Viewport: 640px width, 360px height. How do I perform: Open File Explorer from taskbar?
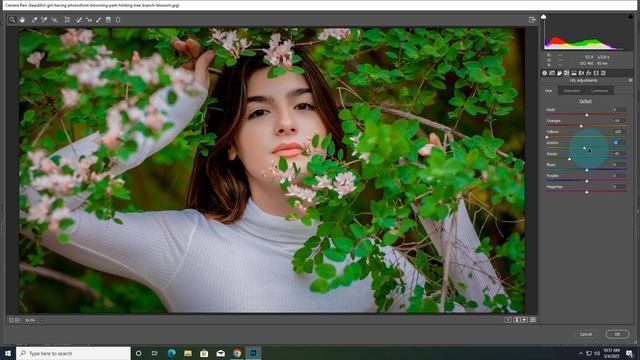(x=188, y=353)
